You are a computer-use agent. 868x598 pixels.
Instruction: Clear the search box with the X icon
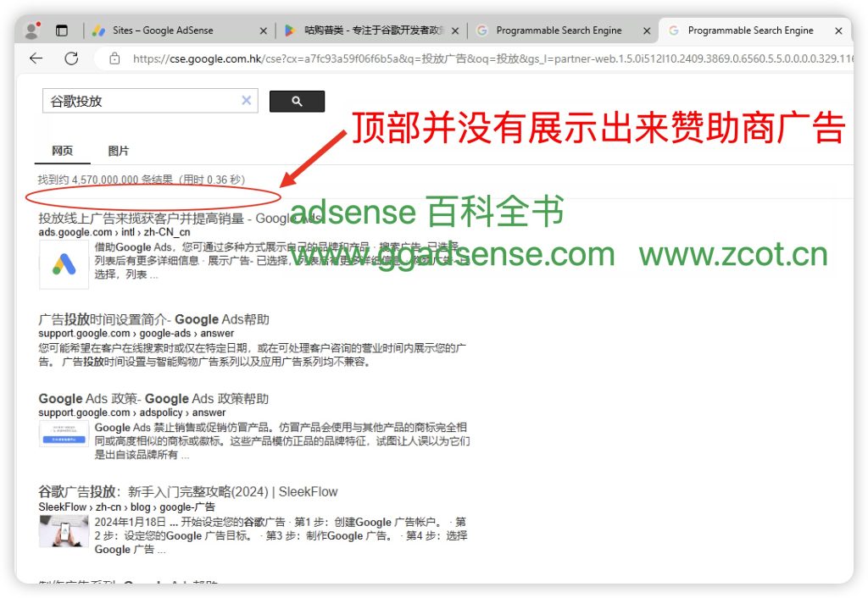coord(247,100)
